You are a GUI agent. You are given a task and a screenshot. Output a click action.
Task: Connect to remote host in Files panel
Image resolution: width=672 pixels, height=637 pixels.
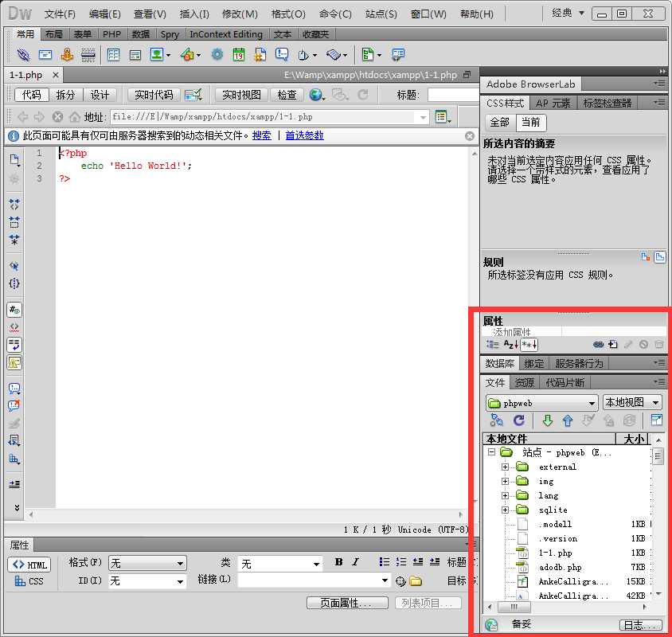(496, 420)
